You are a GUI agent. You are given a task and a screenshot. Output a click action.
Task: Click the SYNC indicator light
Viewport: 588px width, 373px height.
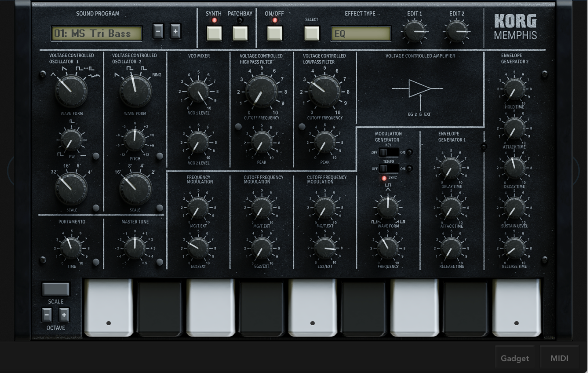click(384, 178)
